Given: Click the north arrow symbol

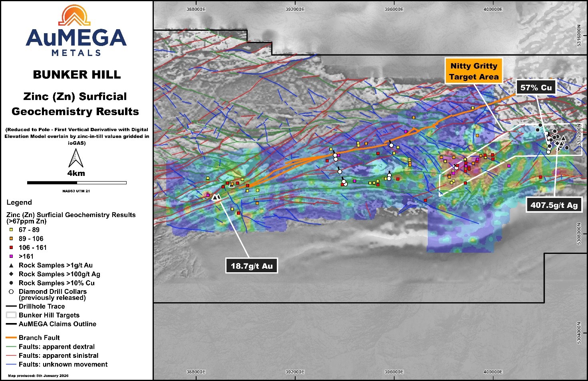Looking at the screenshot, I should click(75, 158).
